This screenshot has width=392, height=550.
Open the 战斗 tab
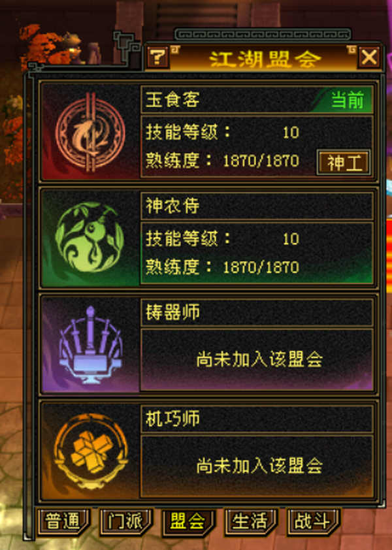point(313,522)
